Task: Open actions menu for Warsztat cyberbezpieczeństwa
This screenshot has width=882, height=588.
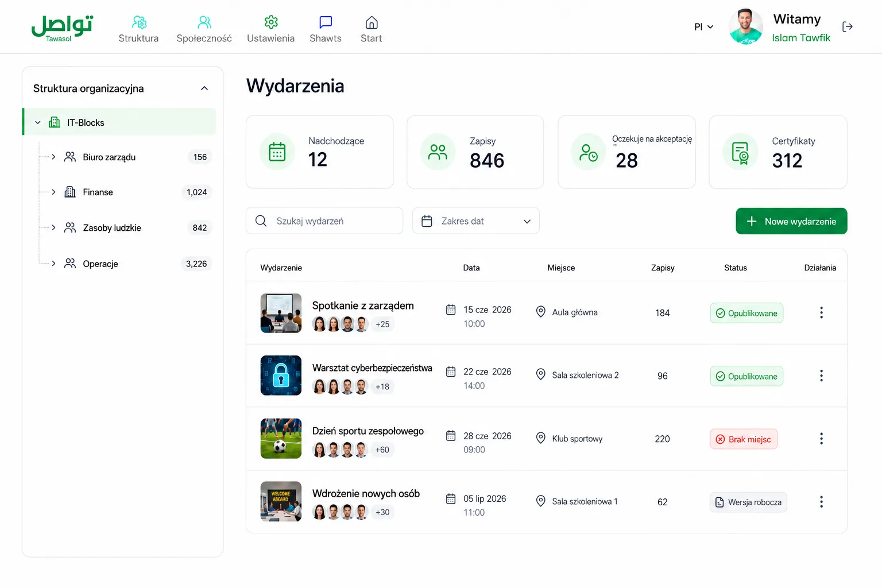Action: coord(821,376)
